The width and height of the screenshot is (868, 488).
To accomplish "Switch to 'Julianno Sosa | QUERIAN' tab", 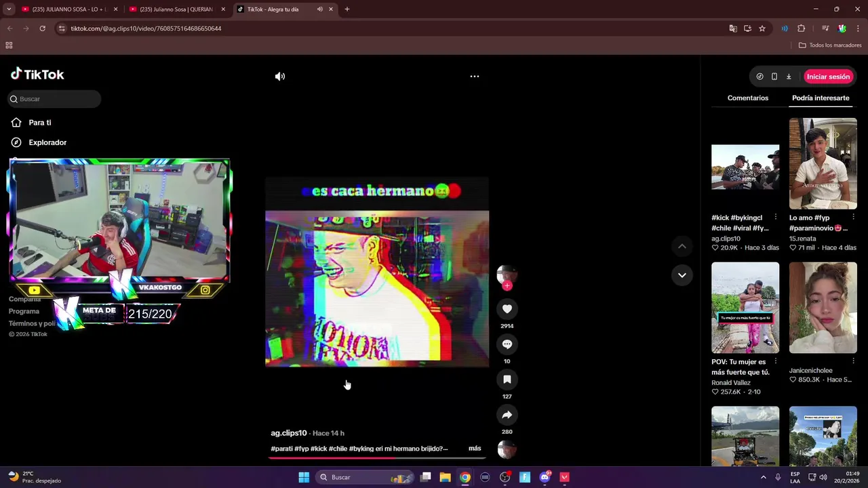I will pos(178,9).
